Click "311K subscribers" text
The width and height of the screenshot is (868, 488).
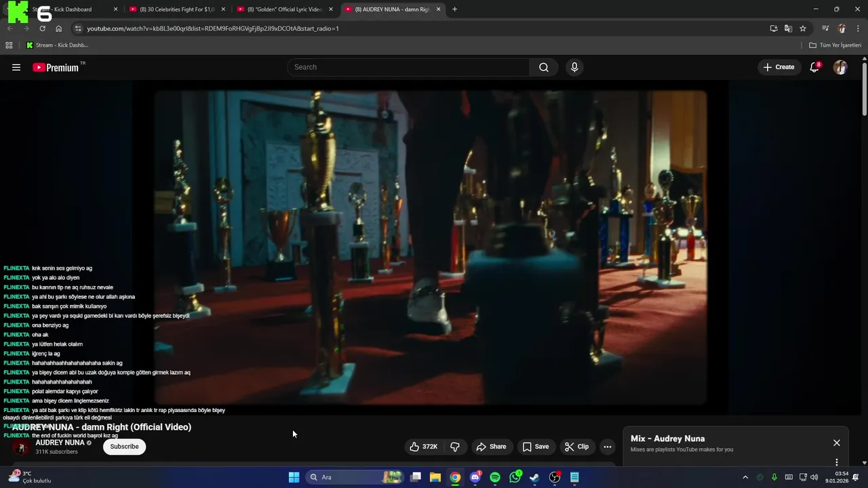tap(56, 452)
